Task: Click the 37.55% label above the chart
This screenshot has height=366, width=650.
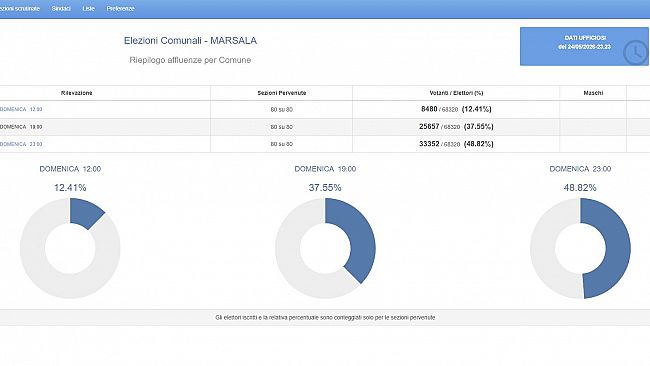Action: (325, 188)
